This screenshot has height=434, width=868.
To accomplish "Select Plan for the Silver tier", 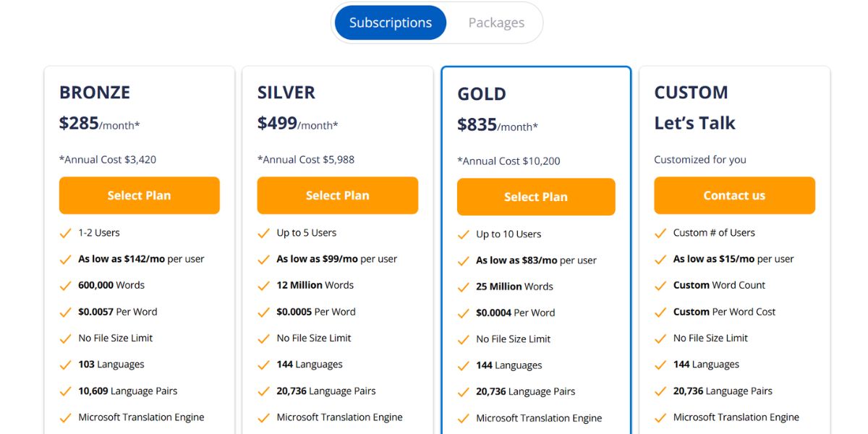I will pos(338,195).
